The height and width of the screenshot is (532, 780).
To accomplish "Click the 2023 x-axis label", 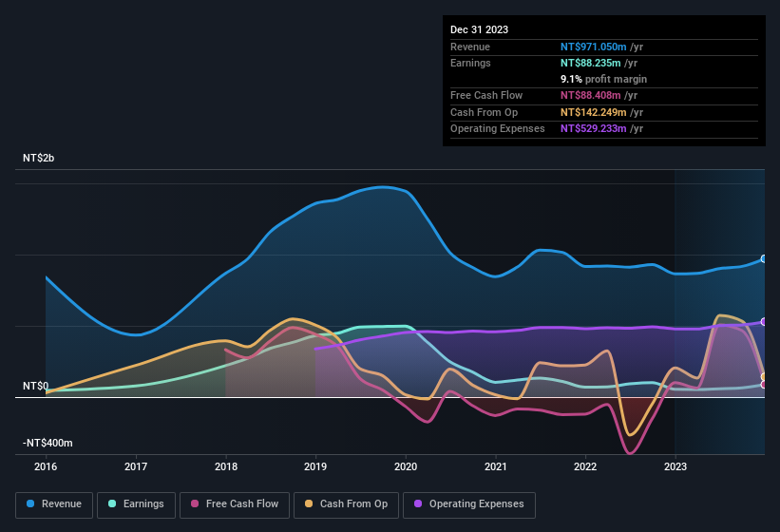I will [675, 466].
